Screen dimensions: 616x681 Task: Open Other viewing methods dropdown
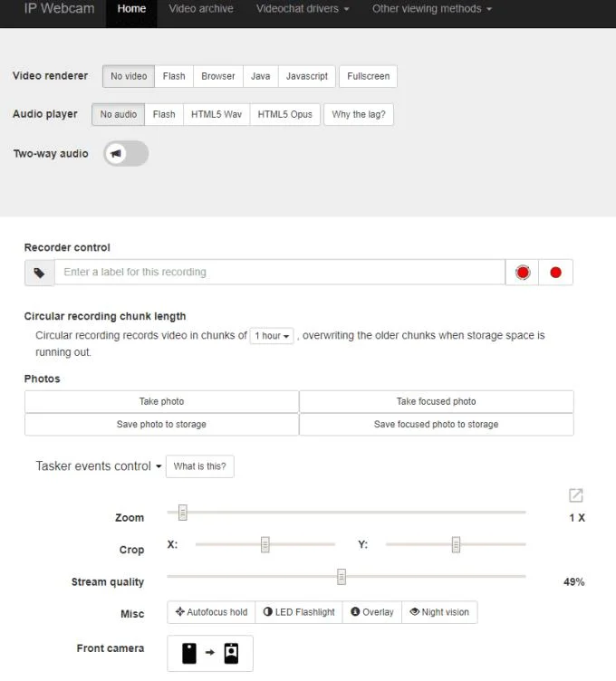point(432,9)
